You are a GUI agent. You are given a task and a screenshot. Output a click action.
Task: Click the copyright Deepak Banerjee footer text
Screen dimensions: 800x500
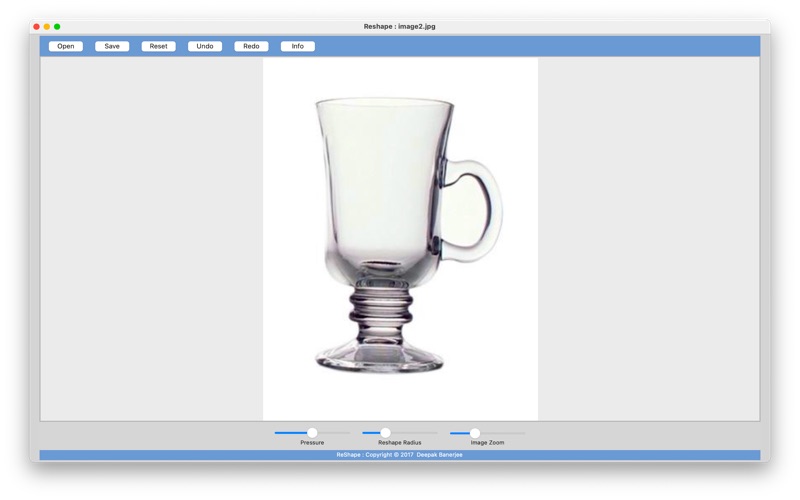[x=399, y=455]
